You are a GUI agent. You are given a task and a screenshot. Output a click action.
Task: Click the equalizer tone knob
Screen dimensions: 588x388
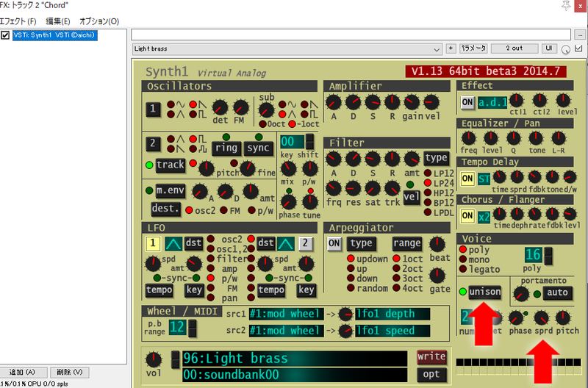537,138
